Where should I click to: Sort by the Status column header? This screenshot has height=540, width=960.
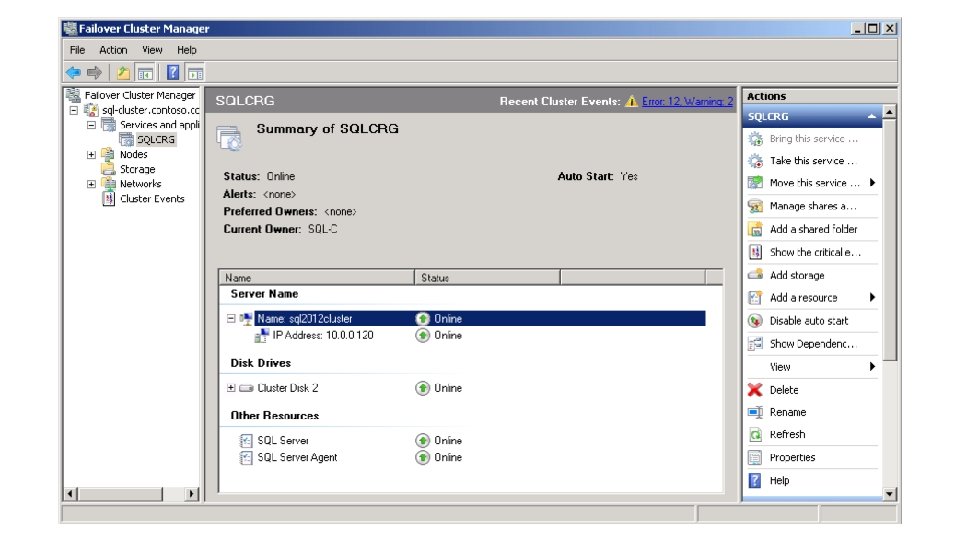(x=487, y=277)
